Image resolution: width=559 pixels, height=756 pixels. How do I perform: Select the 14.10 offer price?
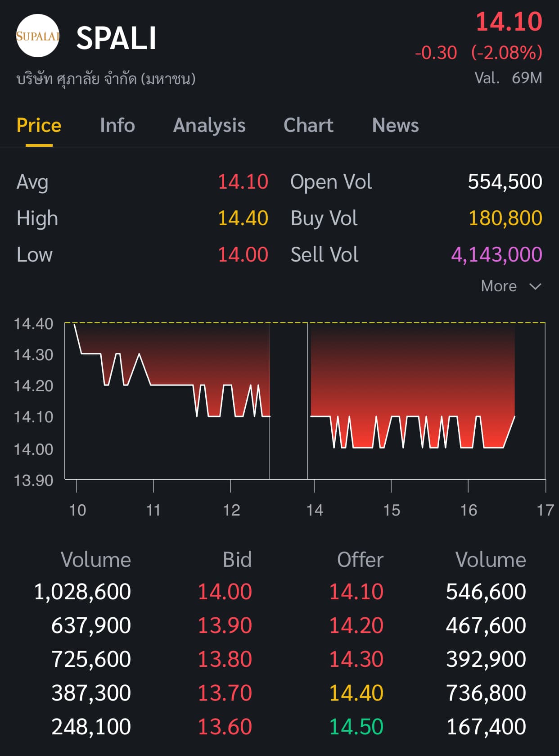(356, 592)
